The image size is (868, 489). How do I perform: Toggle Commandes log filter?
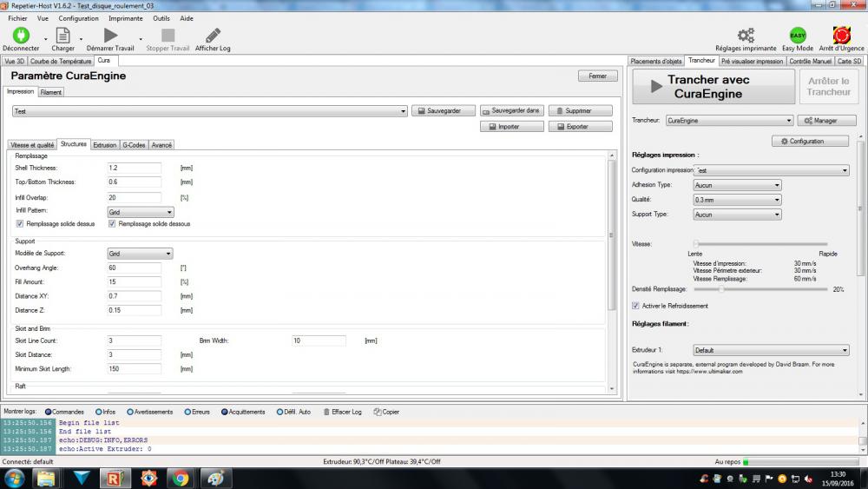tap(48, 412)
